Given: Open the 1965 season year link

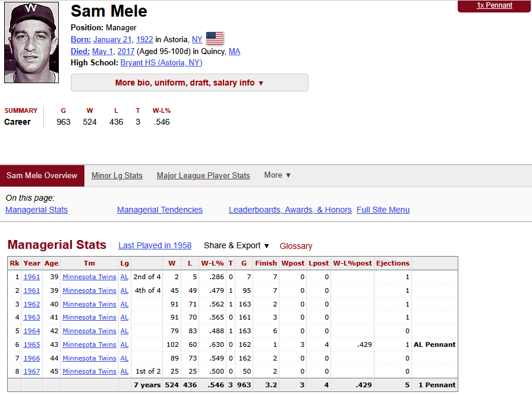Looking at the screenshot, I should (x=32, y=345).
